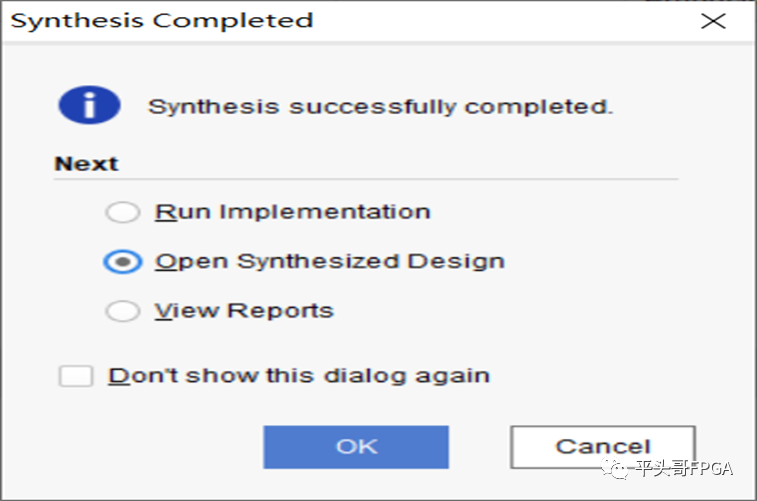757x501 pixels.
Task: Click the Synthesis successfully completed message
Action: pos(380,105)
